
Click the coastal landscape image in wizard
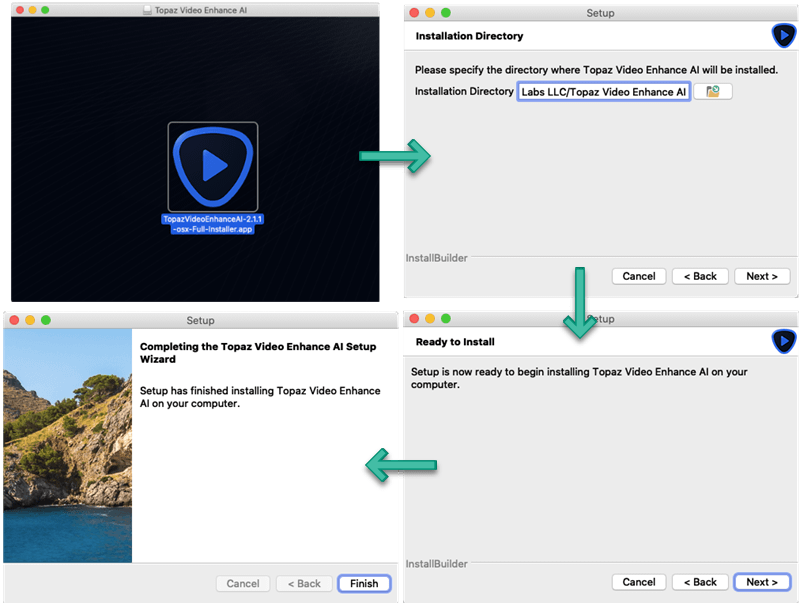pyautogui.click(x=67, y=445)
